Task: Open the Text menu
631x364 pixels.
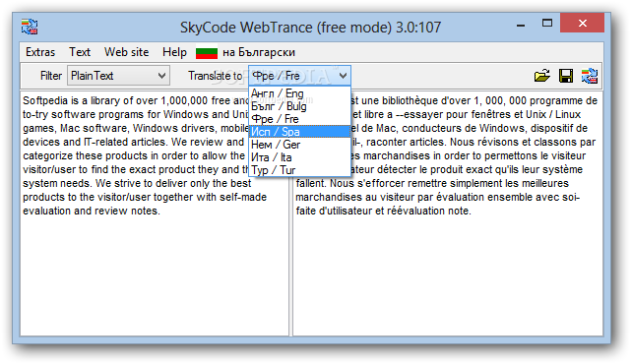Action: pos(80,52)
